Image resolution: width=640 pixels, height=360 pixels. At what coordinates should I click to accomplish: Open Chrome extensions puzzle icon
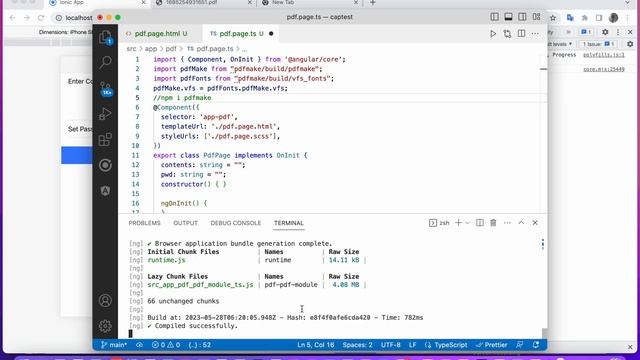584,18
